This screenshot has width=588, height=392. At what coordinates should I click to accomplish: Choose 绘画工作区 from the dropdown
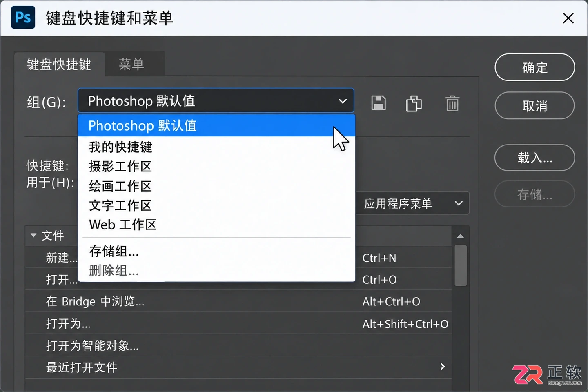pyautogui.click(x=216, y=186)
